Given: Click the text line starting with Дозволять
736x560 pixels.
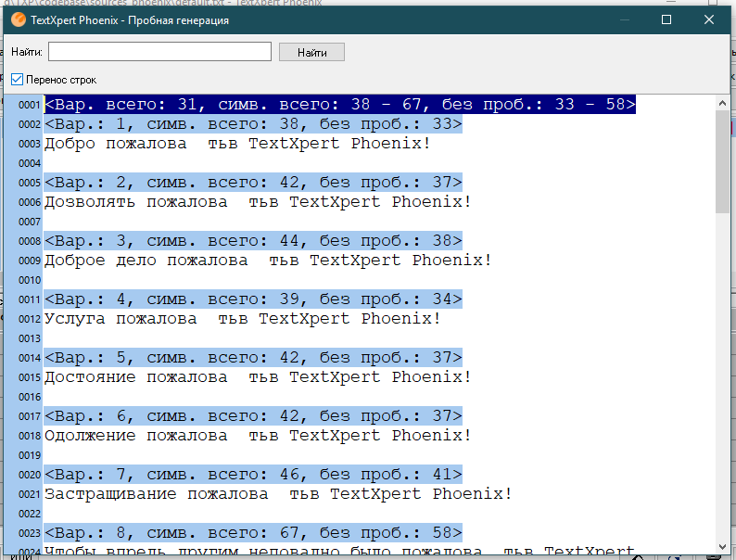Looking at the screenshot, I should click(258, 202).
